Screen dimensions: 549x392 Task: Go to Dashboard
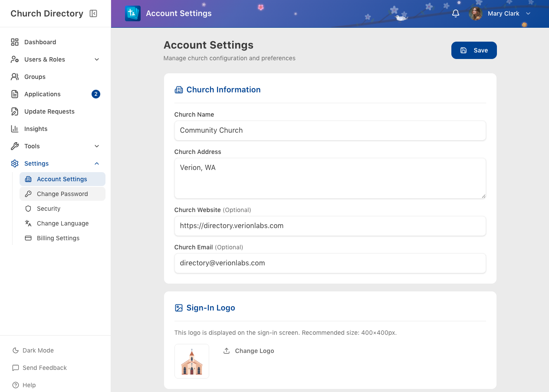click(x=56, y=42)
